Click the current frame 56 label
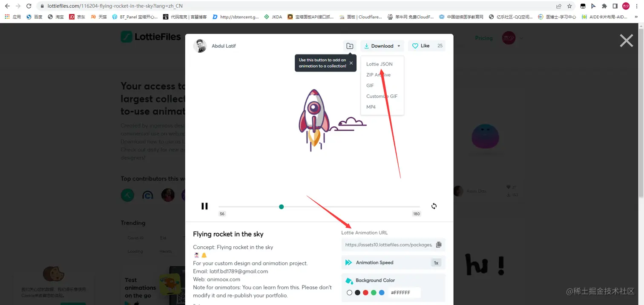The width and height of the screenshot is (644, 305). coord(222,214)
